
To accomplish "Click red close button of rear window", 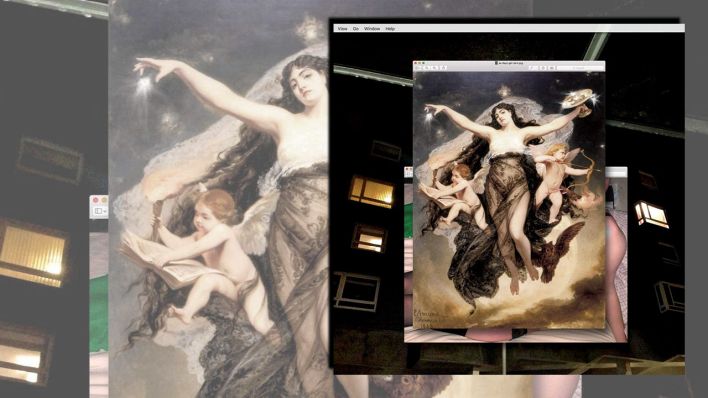I will tap(408, 170).
